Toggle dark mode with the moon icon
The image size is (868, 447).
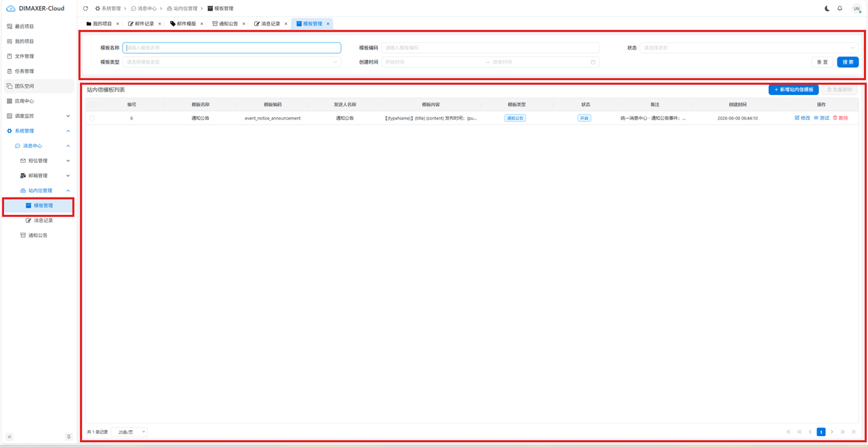[x=827, y=9]
